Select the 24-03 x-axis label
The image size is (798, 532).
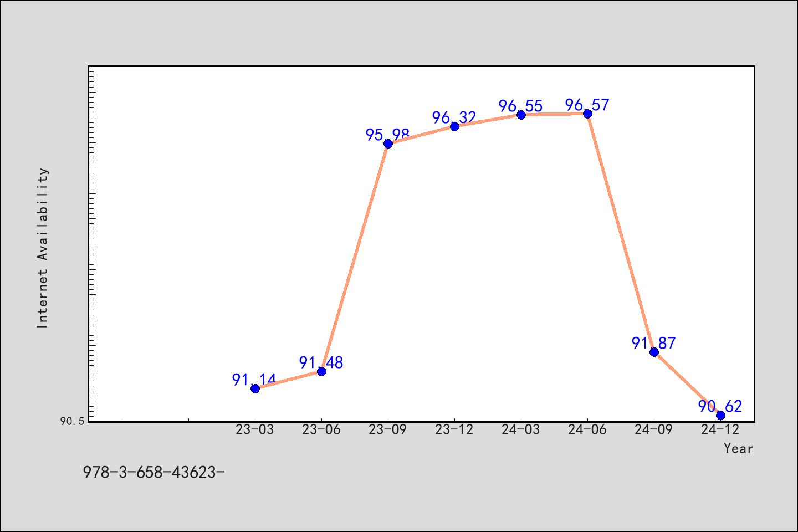(x=521, y=430)
